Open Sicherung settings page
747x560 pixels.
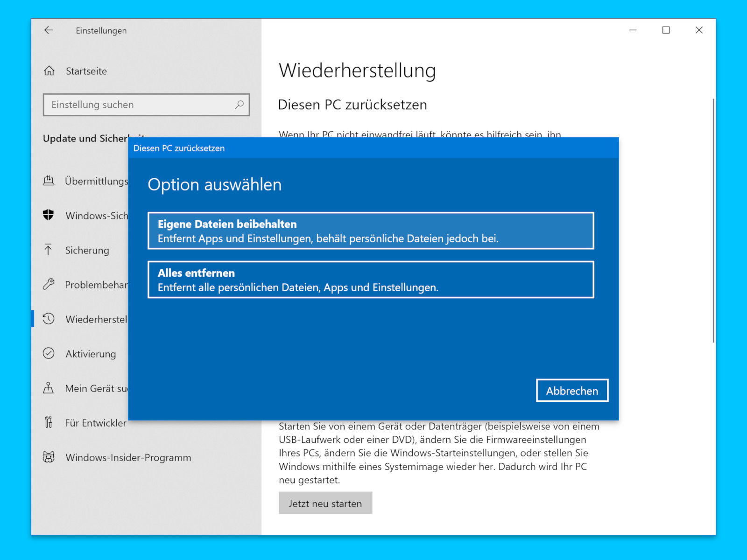click(x=87, y=250)
